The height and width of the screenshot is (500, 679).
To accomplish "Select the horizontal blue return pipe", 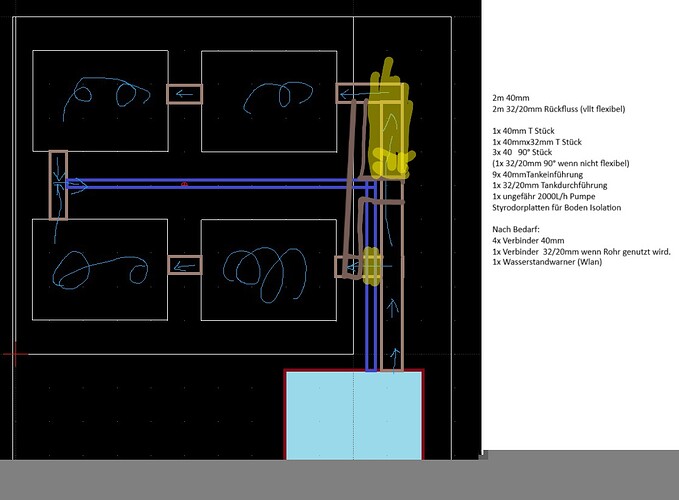I will click(220, 184).
